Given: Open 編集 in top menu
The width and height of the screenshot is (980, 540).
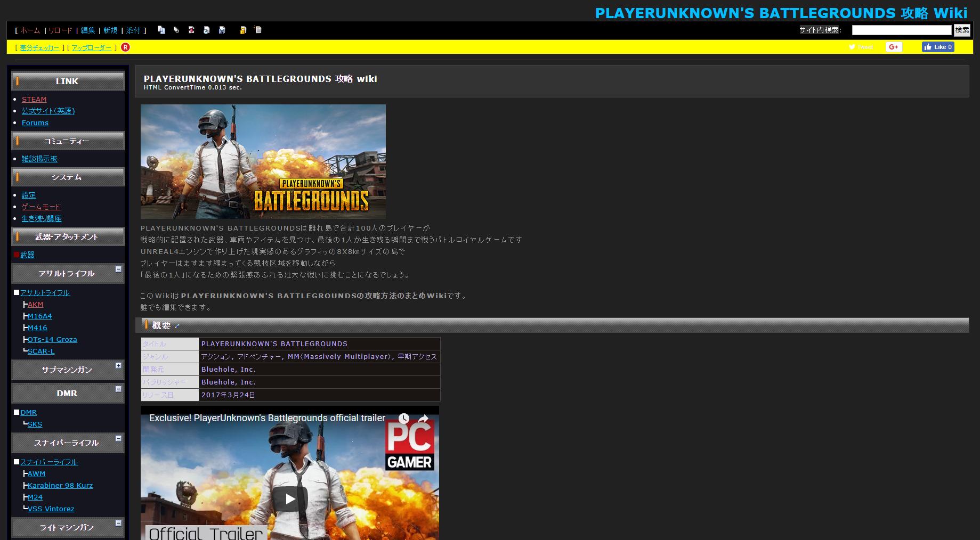Looking at the screenshot, I should pos(88,31).
